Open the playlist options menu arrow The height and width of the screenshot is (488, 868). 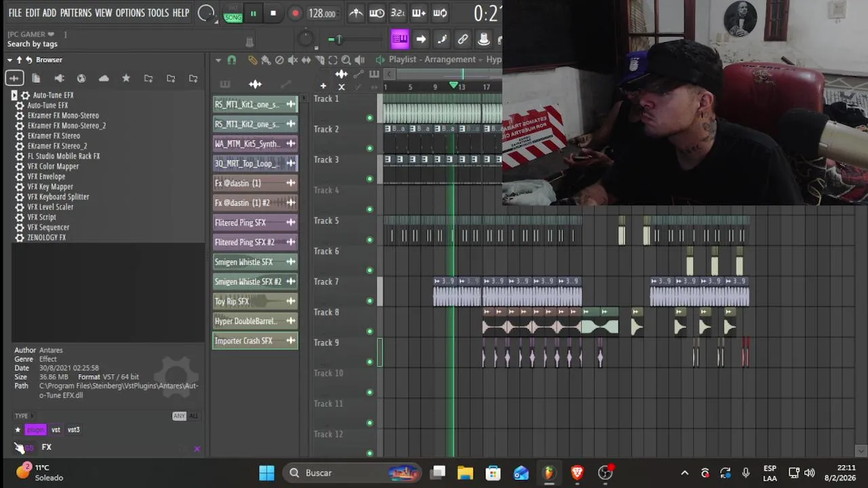point(218,60)
